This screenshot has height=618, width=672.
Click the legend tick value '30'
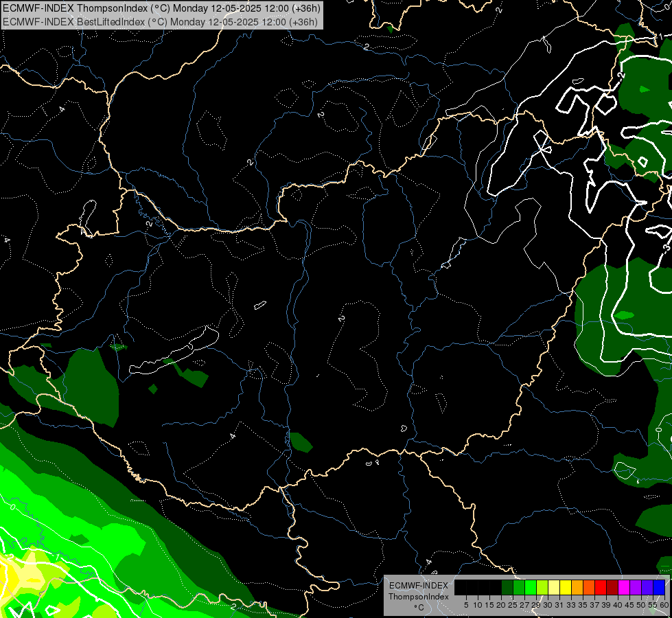pos(548,605)
